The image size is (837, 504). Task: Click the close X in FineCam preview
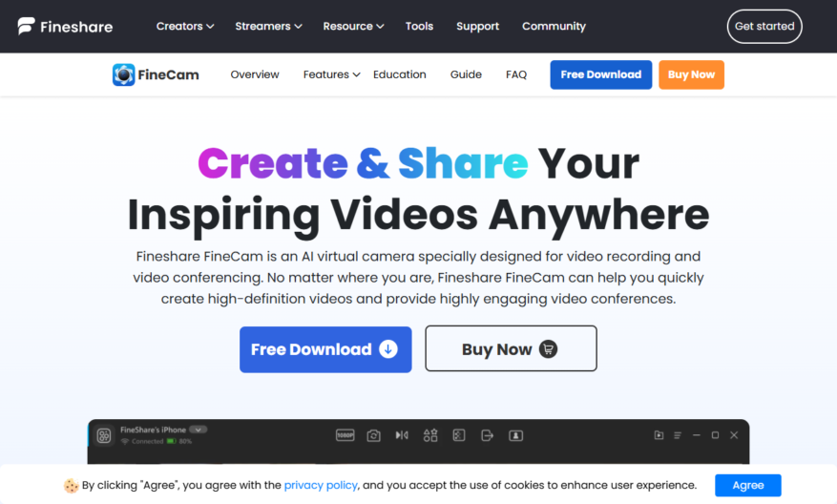[x=734, y=435]
